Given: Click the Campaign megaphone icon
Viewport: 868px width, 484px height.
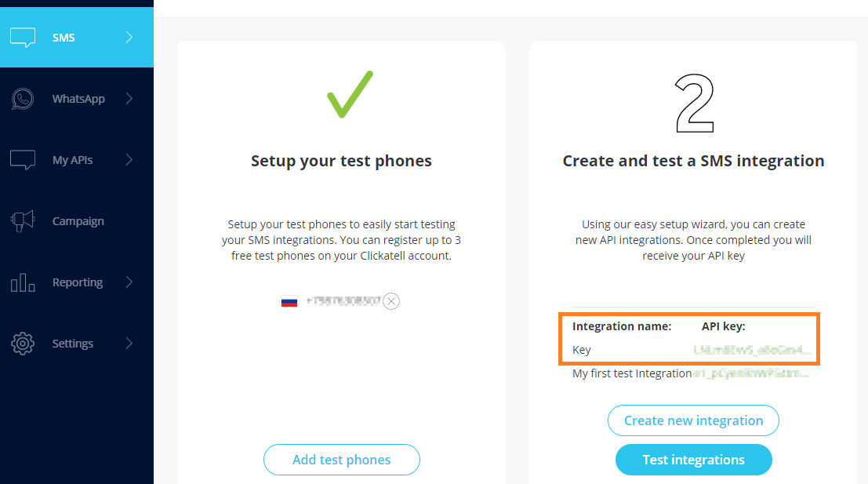Looking at the screenshot, I should click(23, 221).
